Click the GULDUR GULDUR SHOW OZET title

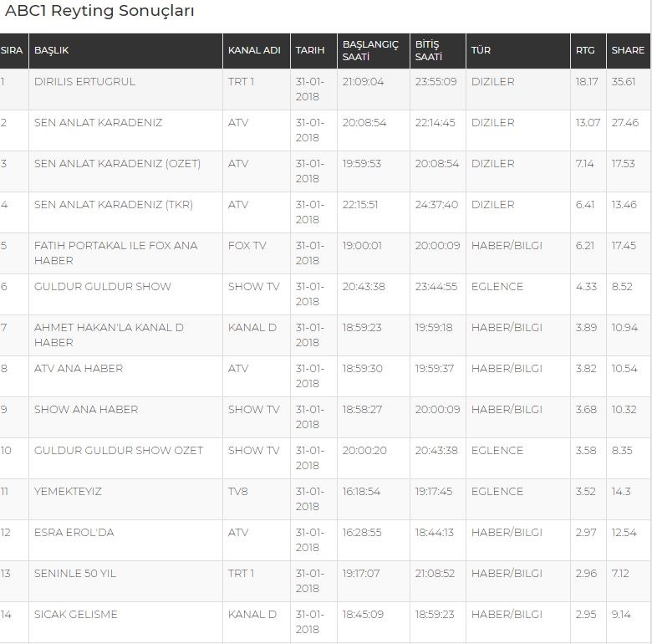point(119,451)
